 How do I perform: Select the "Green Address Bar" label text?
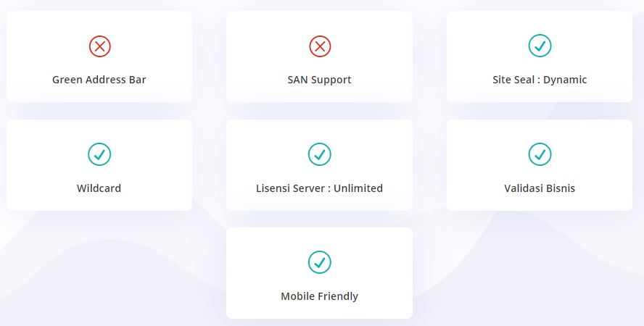click(99, 80)
